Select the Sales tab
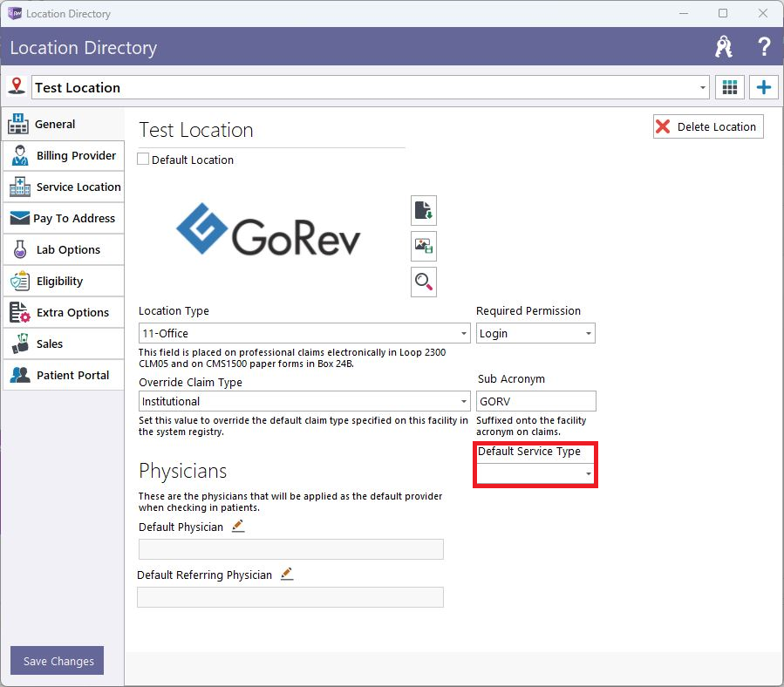This screenshot has height=687, width=784. 64,344
